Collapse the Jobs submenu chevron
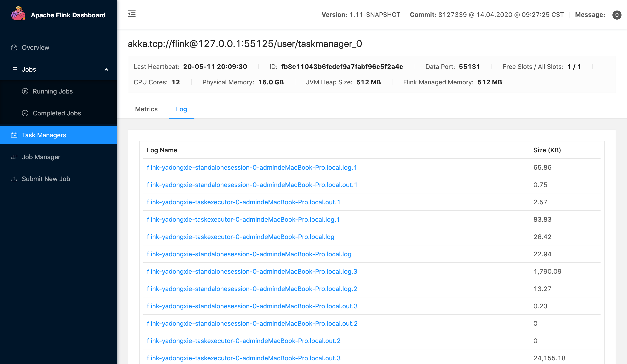 pos(106,70)
